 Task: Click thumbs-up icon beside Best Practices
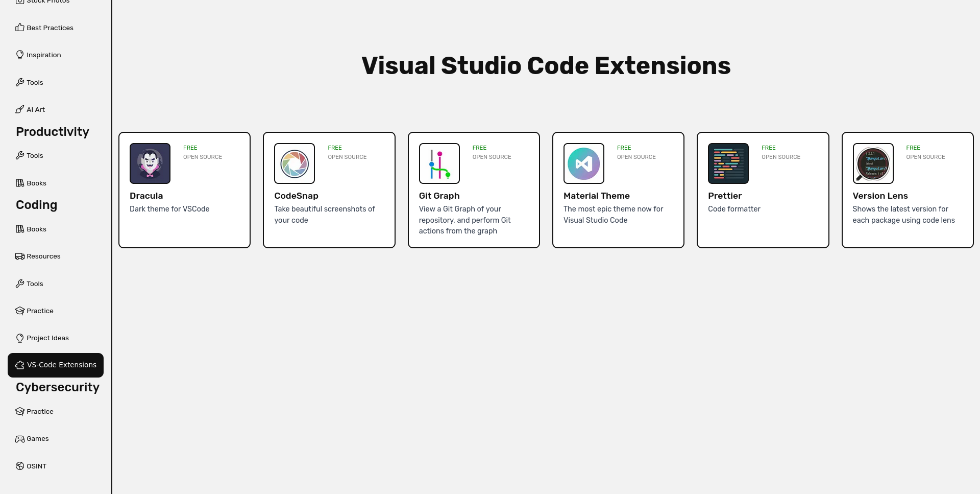tap(20, 28)
